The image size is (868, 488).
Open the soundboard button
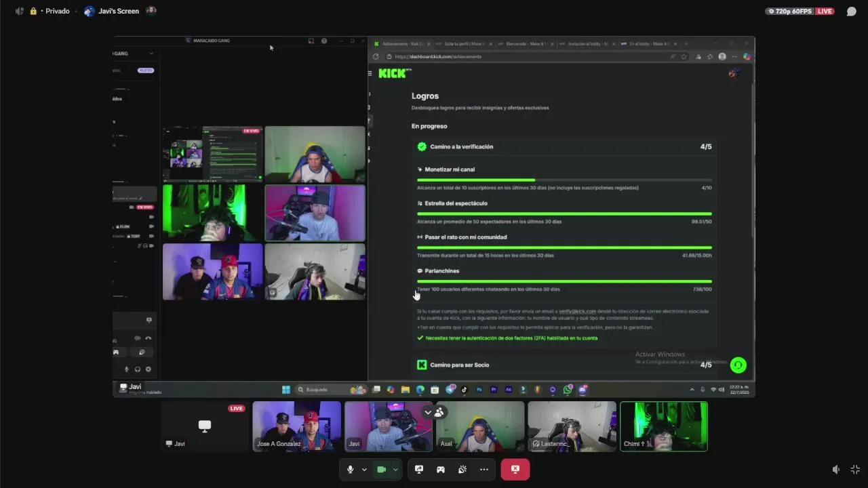(x=462, y=469)
